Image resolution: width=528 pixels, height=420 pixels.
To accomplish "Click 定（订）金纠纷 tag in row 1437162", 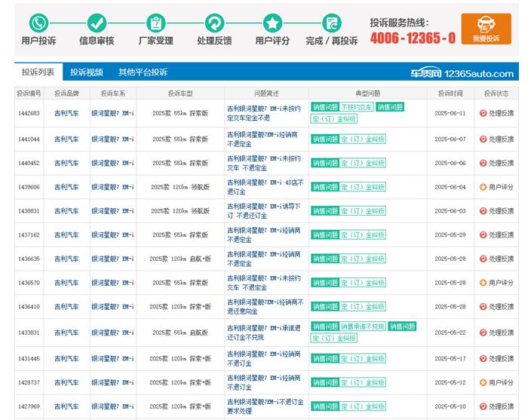I will click(362, 235).
